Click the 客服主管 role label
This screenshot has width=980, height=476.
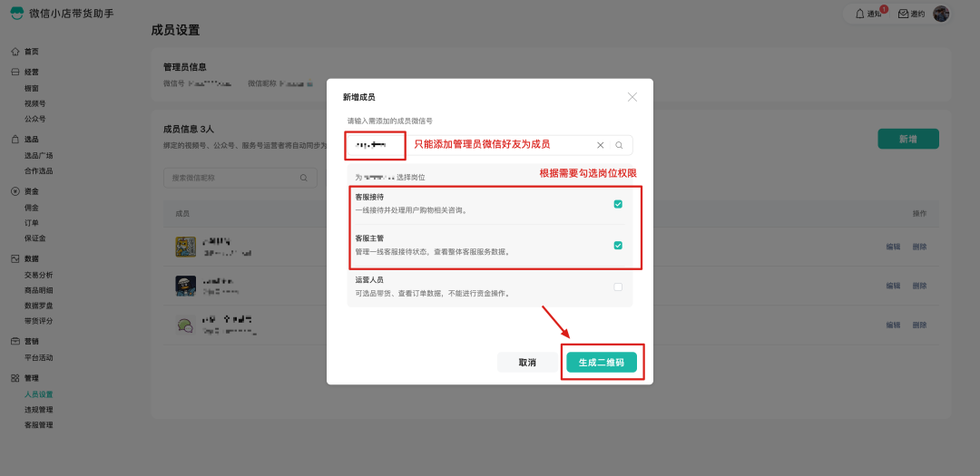pyautogui.click(x=369, y=238)
